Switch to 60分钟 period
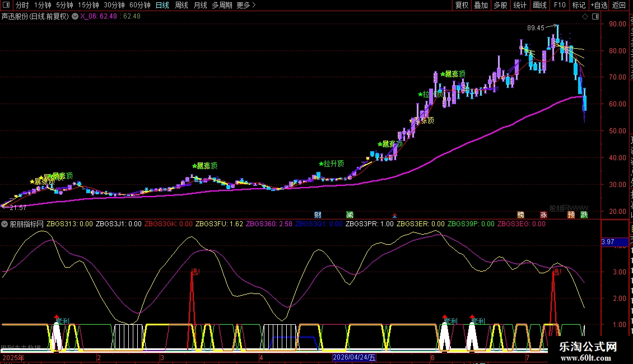The image size is (633, 364). [140, 5]
